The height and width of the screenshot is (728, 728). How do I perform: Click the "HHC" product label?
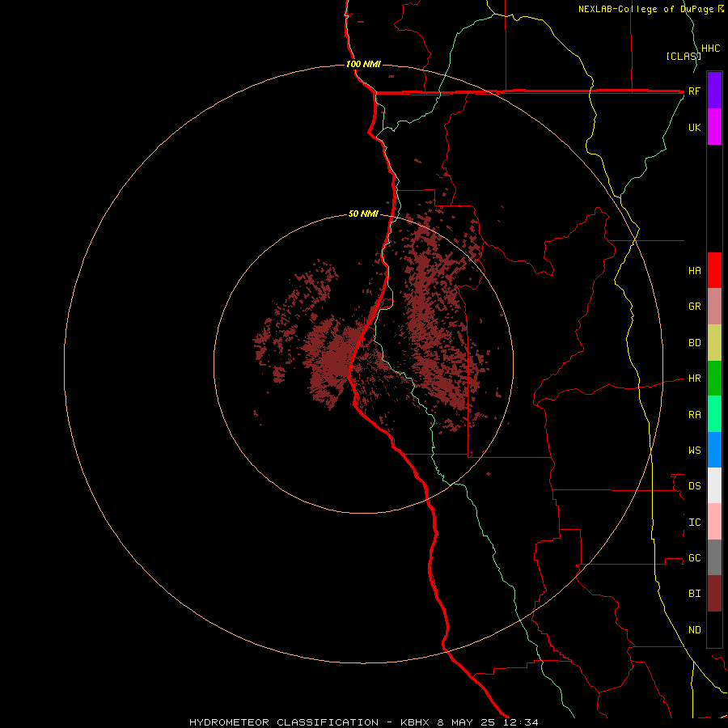click(710, 49)
